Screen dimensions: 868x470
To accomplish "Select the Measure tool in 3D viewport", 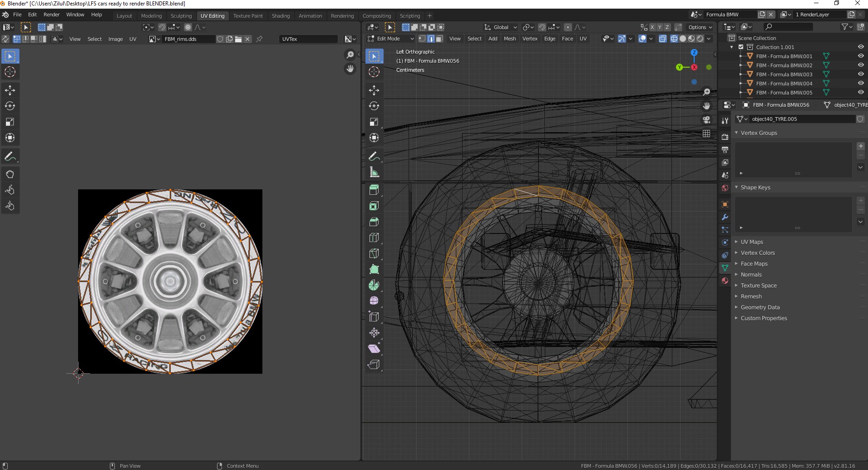I will [x=374, y=172].
